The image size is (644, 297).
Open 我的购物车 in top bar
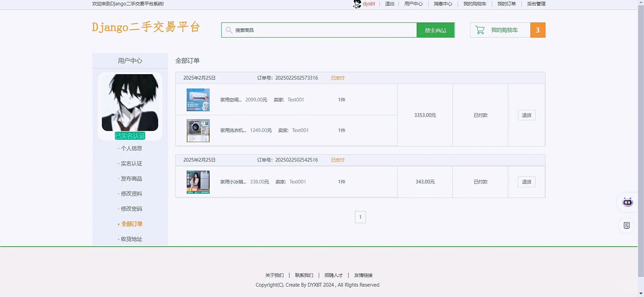tap(475, 4)
